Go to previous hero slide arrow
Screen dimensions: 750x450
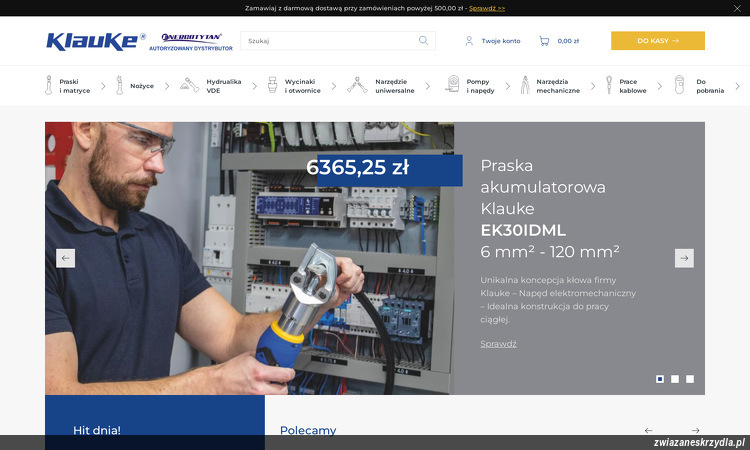click(x=66, y=258)
